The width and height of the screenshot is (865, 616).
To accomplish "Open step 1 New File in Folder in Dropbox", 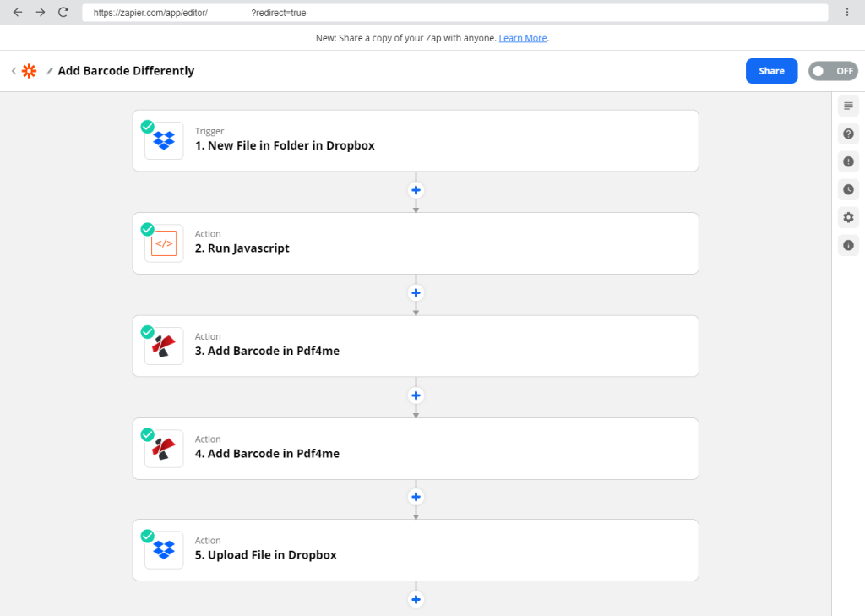I will pos(416,141).
